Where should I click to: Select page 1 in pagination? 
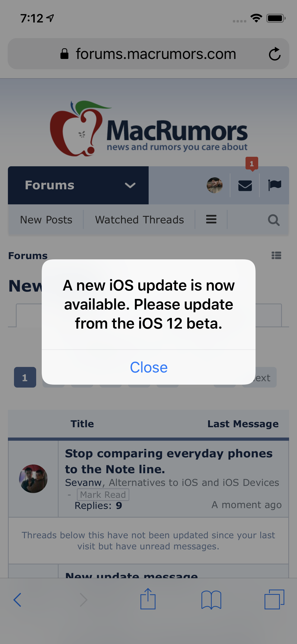pos(25,377)
